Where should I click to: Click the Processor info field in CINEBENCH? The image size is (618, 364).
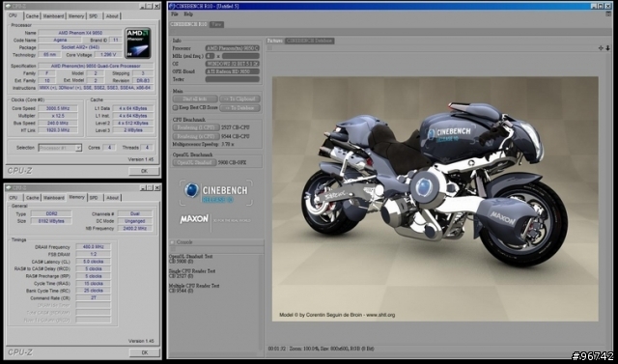click(x=232, y=48)
